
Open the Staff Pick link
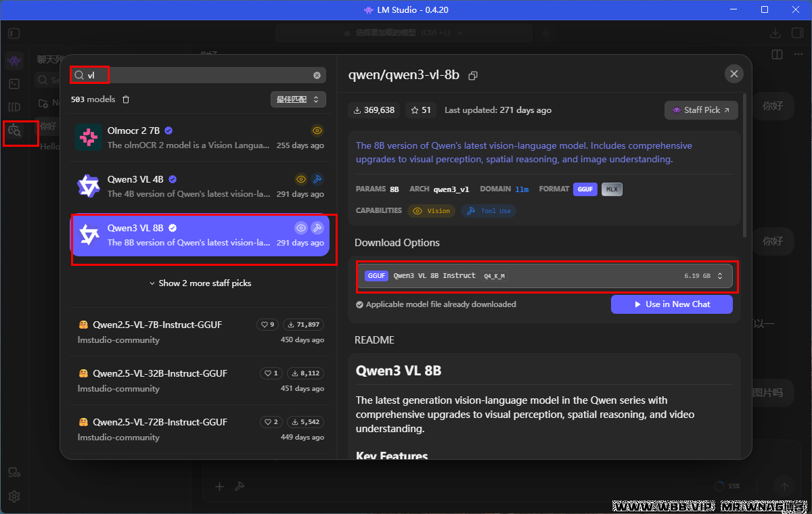(x=701, y=110)
